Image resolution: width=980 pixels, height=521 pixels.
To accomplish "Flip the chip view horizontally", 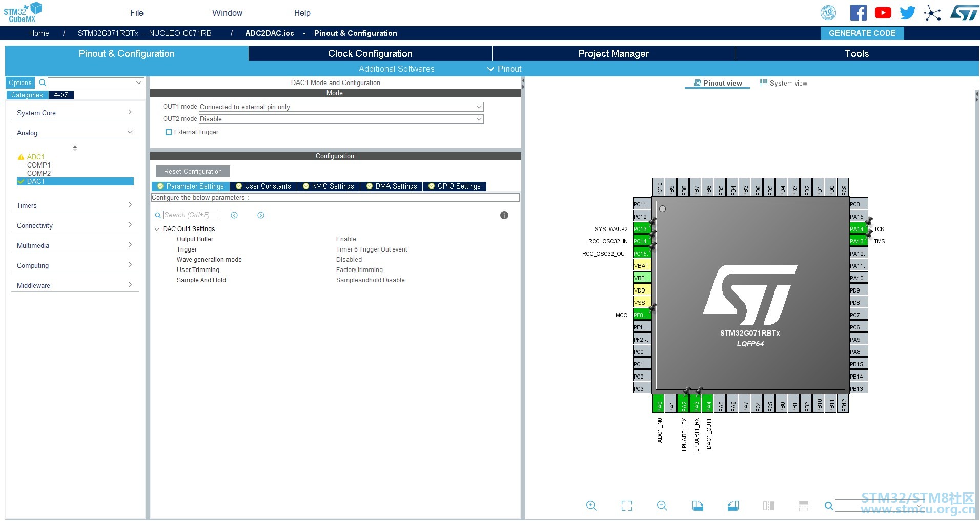I will 768,506.
